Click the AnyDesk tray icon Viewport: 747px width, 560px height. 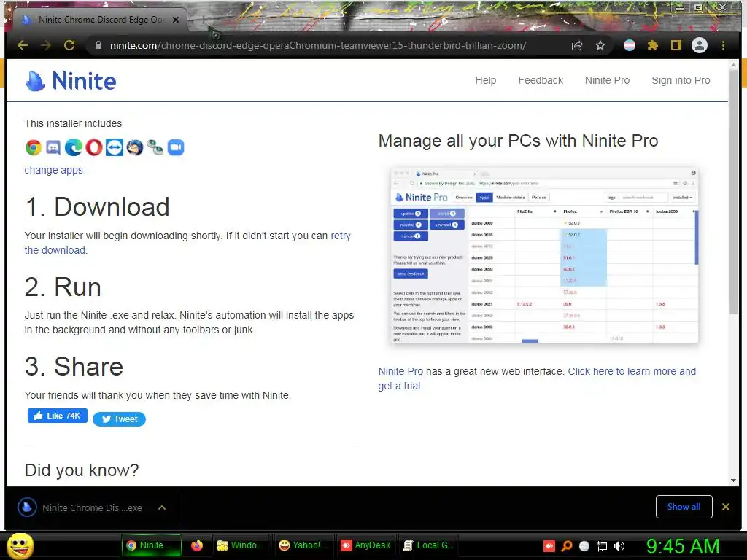click(549, 546)
